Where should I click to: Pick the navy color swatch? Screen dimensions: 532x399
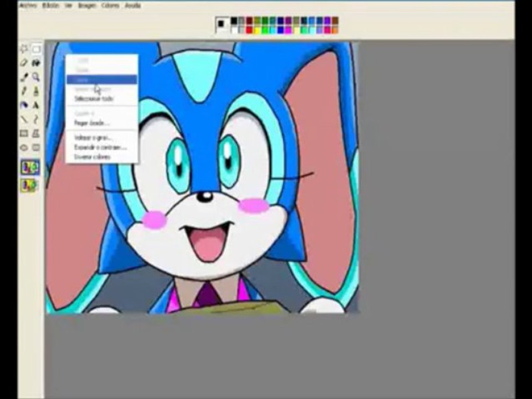click(280, 21)
